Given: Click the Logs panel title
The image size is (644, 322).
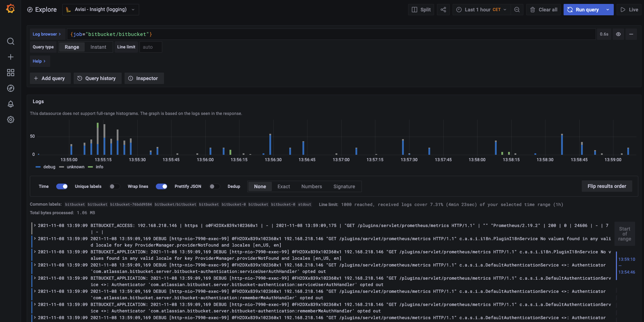Looking at the screenshot, I should [x=38, y=101].
